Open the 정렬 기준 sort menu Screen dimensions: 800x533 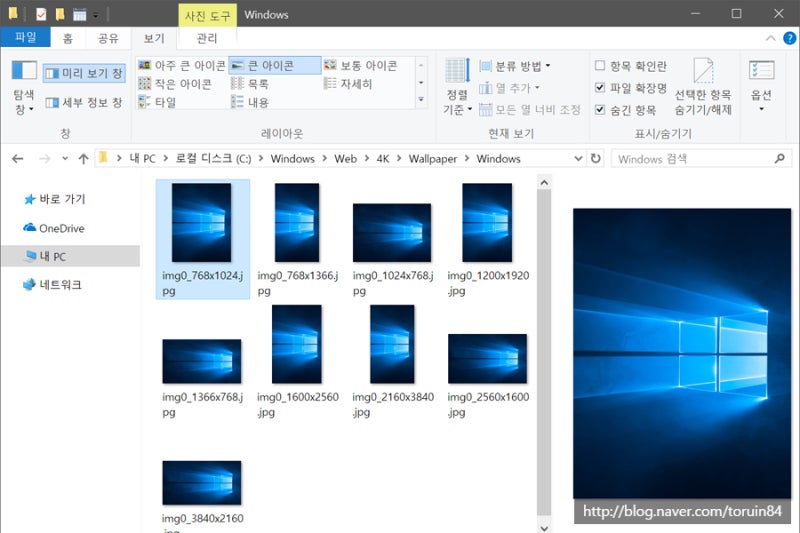click(457, 87)
